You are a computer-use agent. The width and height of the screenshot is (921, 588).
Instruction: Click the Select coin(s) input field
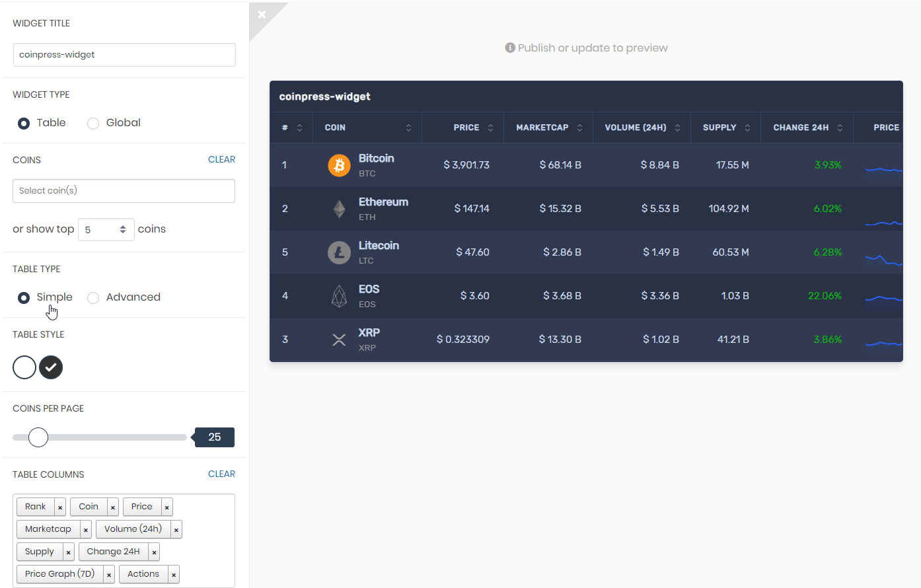[124, 191]
